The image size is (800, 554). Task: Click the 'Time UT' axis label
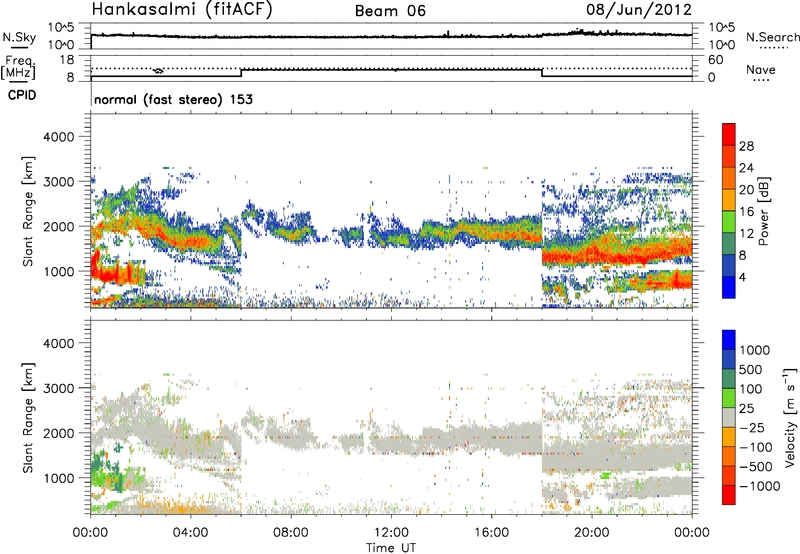point(391,547)
